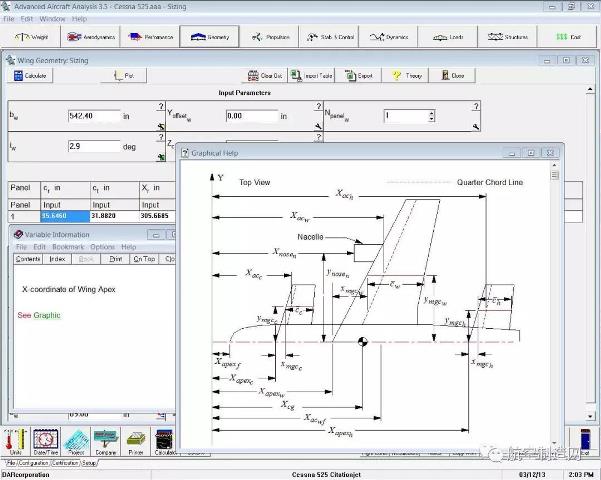This screenshot has height=480, width=601.
Task: Open Options menu in Variable Information
Action: [102, 247]
